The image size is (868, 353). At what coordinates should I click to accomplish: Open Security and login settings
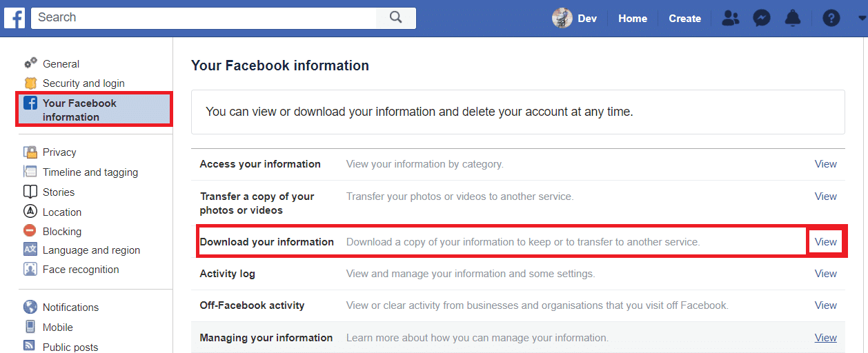coord(83,83)
